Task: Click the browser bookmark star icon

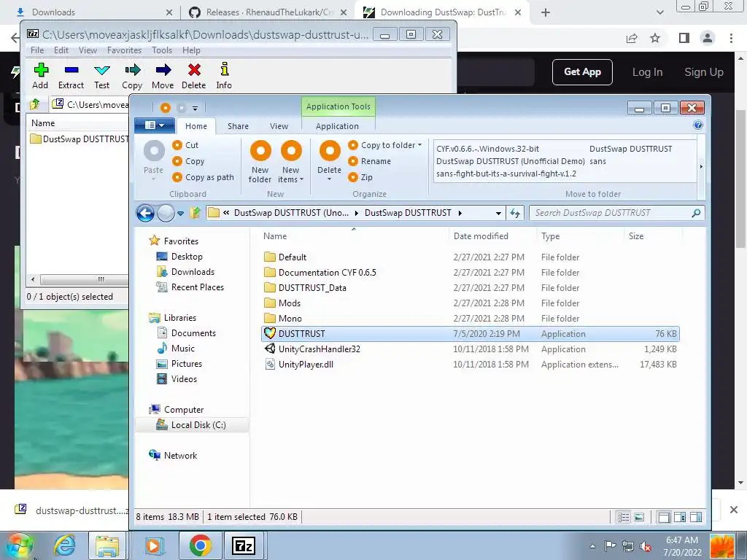Action: pyautogui.click(x=656, y=38)
